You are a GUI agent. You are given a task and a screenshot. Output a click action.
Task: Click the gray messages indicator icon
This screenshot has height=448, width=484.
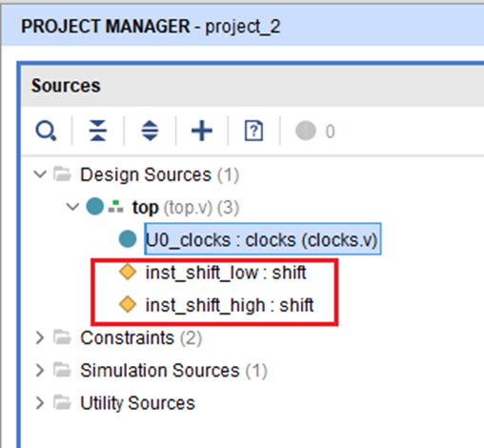coord(306,131)
